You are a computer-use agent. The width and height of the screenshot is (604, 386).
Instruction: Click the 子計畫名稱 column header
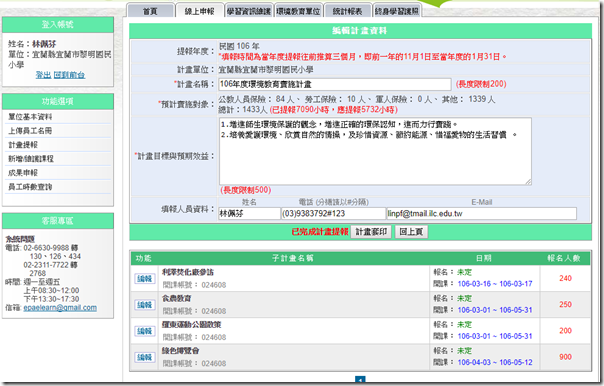point(293,258)
